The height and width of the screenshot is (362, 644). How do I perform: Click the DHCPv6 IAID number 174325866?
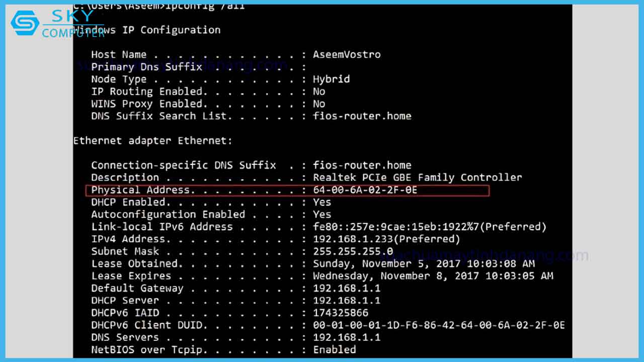(x=341, y=313)
